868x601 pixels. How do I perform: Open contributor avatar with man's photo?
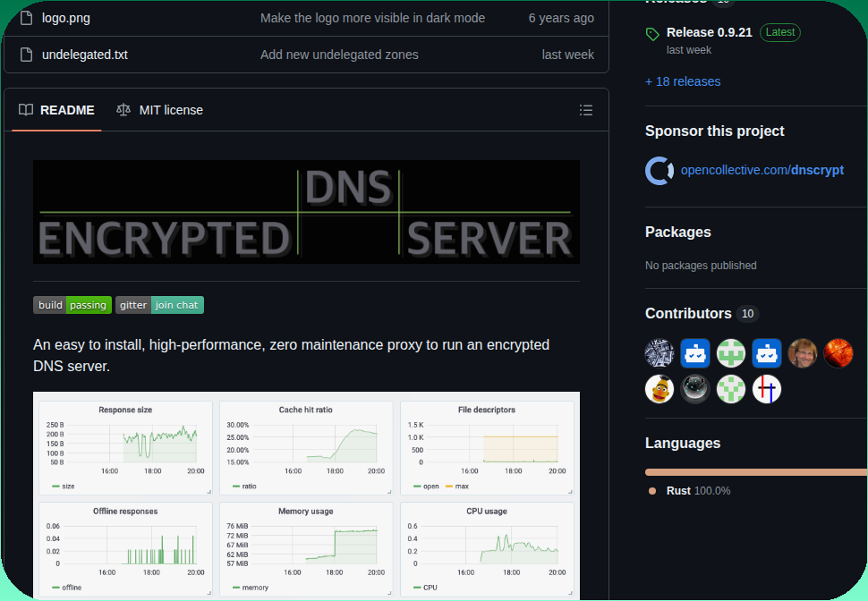click(803, 353)
